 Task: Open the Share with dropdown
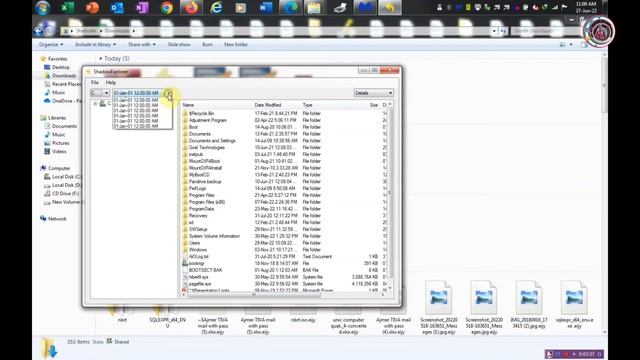142,44
